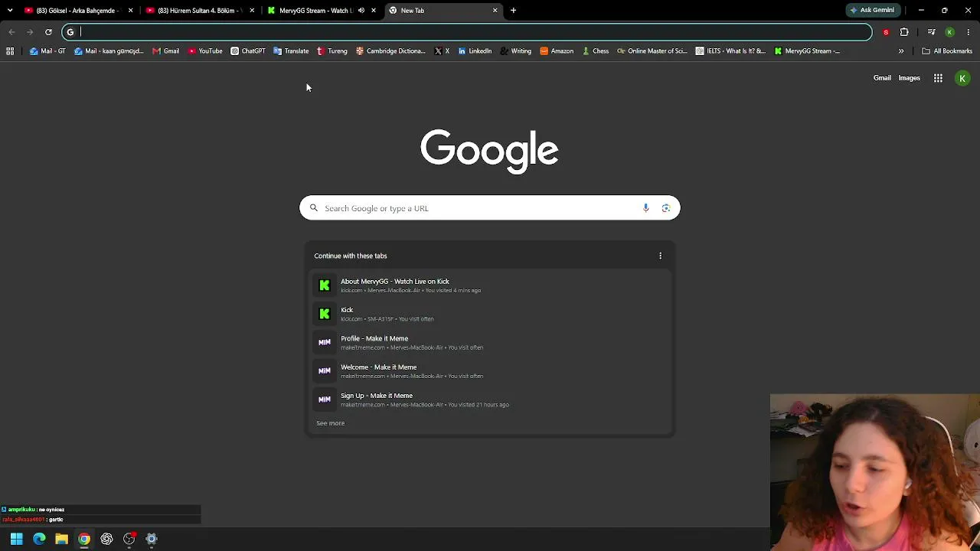Go back using the back arrow
This screenshot has height=551, width=980.
(x=11, y=32)
